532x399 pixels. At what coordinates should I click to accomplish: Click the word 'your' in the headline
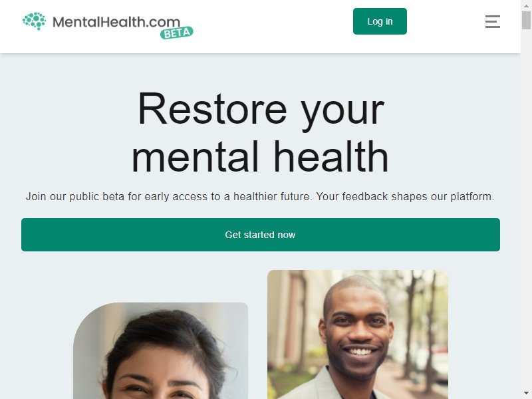(x=342, y=112)
